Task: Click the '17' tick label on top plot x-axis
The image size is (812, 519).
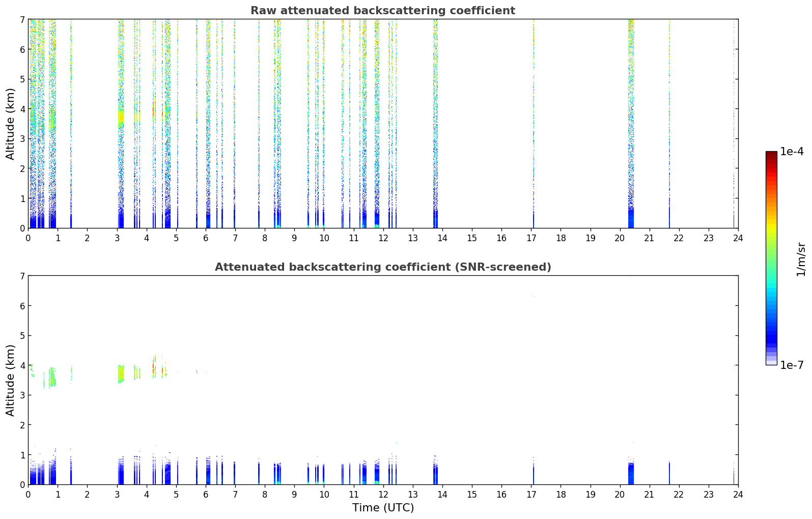Action: tap(531, 238)
